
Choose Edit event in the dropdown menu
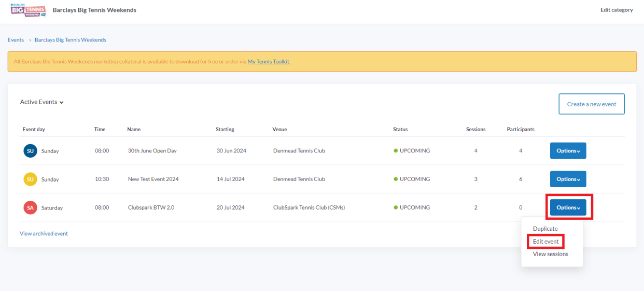point(545,242)
